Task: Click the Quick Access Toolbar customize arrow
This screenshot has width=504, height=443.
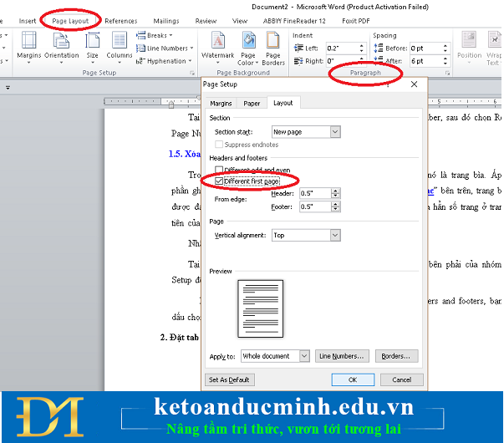Action: tap(8, 88)
